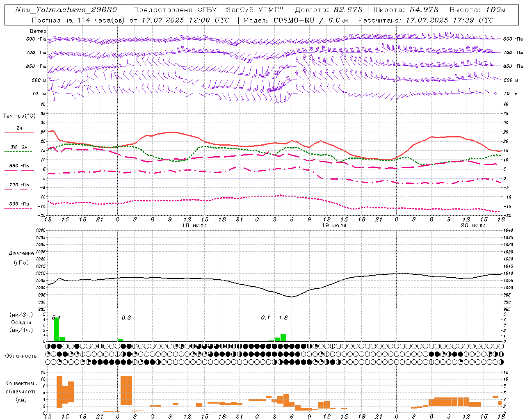Click the precipitation value 0.1
Image resolution: width=525 pixels, height=420 pixels.
click(x=266, y=318)
